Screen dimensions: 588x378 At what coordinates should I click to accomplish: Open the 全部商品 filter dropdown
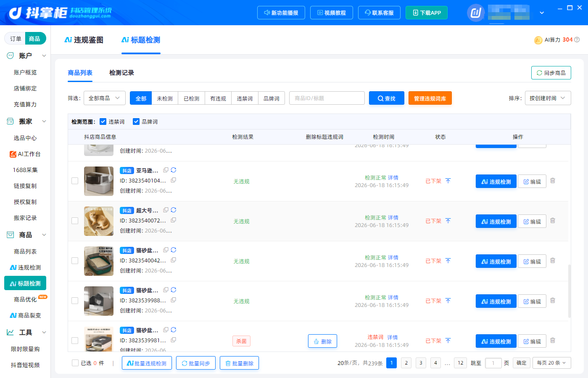105,98
